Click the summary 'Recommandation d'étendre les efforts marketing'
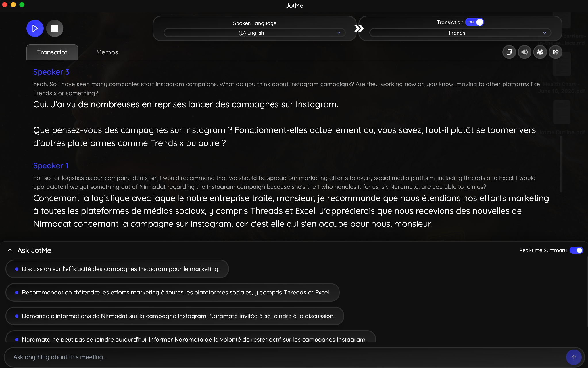 [x=172, y=292]
